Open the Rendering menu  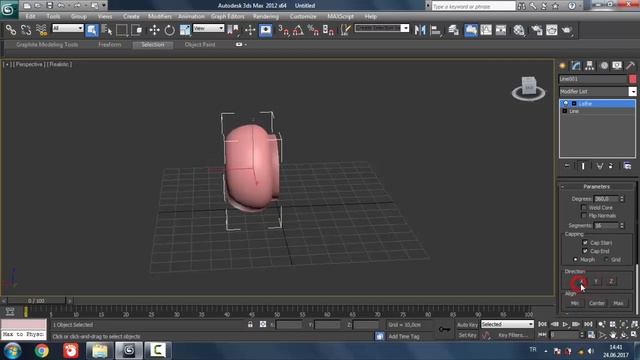click(266, 16)
